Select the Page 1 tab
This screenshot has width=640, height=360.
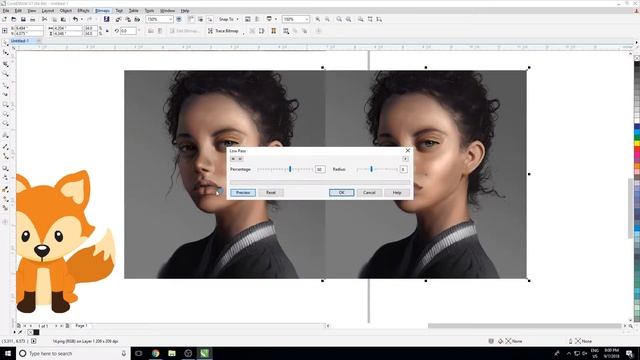point(81,326)
